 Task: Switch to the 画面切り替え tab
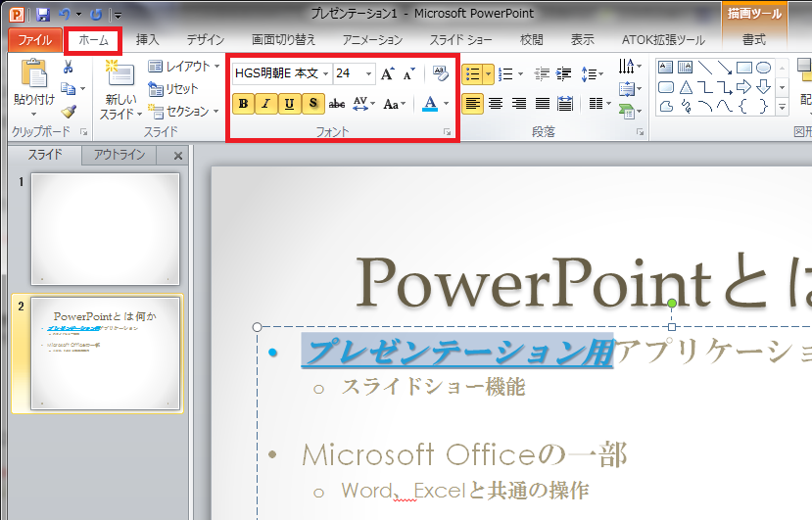283,40
